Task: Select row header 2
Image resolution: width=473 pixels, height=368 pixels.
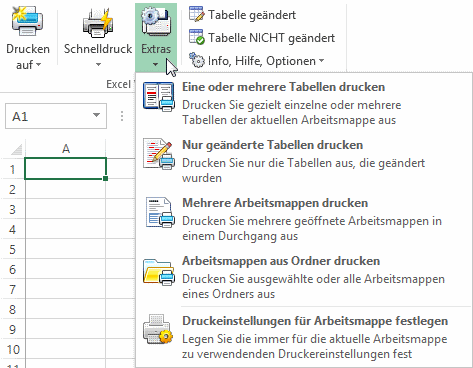Action: pyautogui.click(x=12, y=189)
